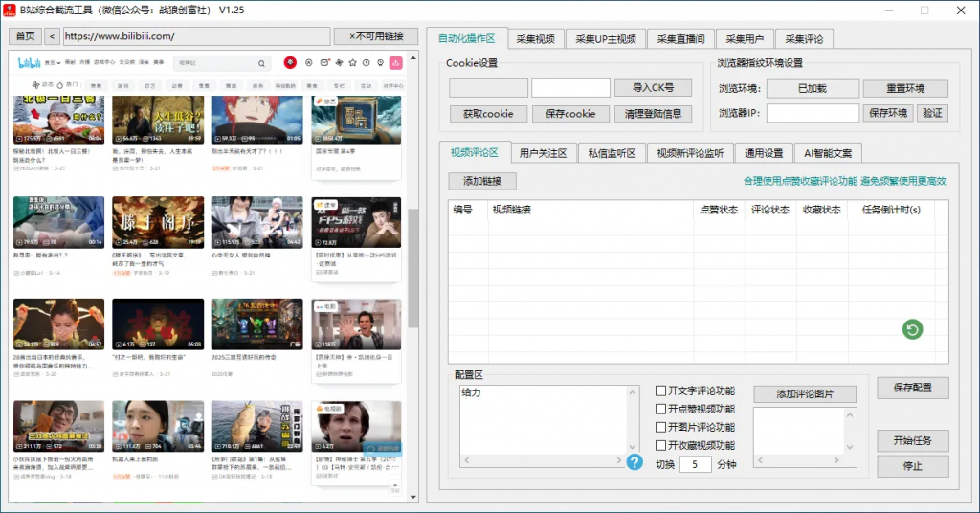This screenshot has width=980, height=513.
Task: Click the 停止 button
Action: tap(912, 466)
